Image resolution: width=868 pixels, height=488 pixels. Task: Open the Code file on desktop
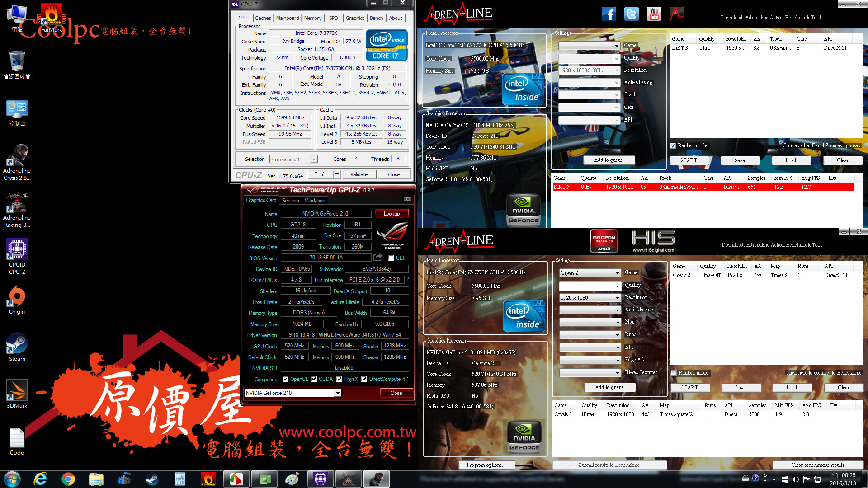[17, 442]
